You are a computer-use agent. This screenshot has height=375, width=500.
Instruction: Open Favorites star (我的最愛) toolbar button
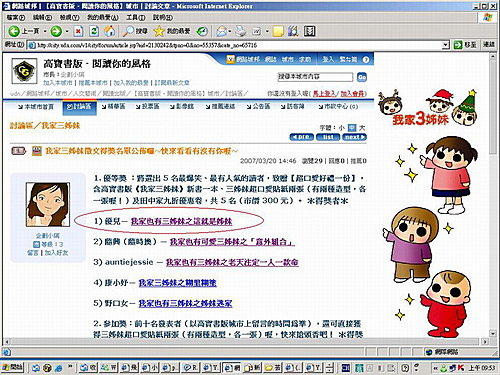pos(171,31)
